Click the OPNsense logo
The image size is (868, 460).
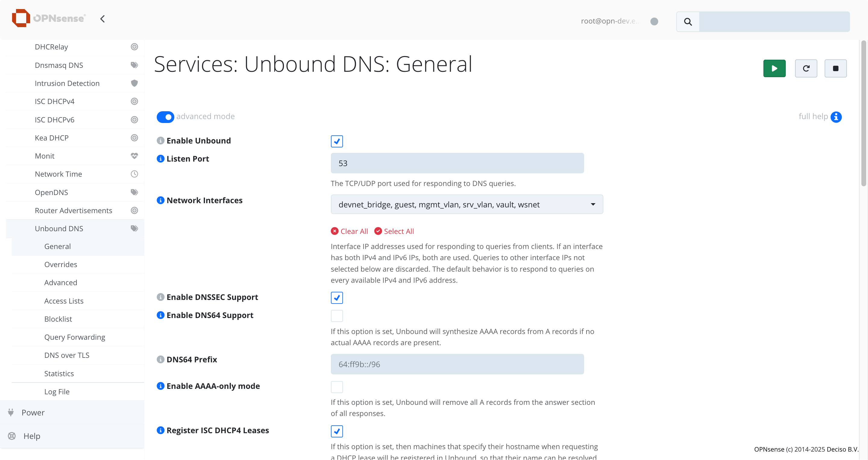(x=49, y=18)
